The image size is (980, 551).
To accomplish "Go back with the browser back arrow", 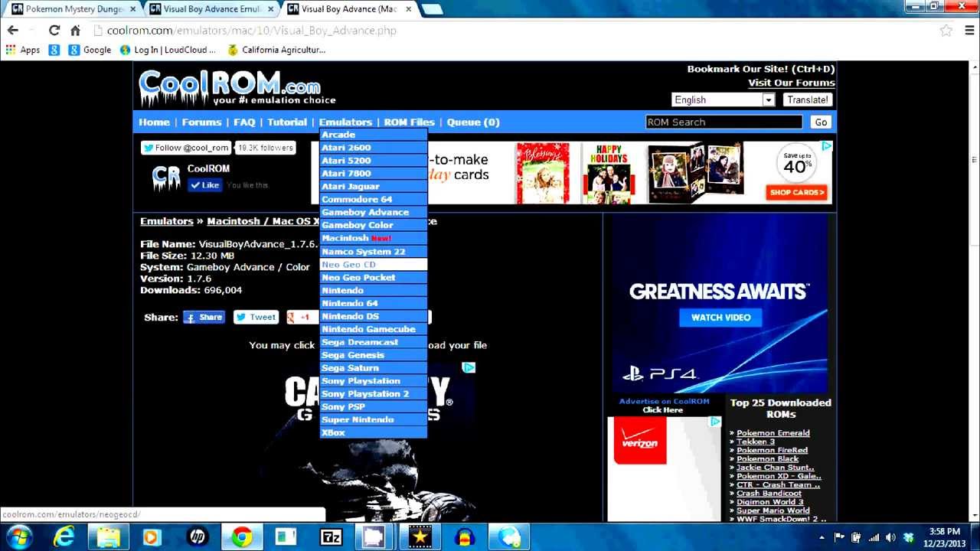I will 13,31.
